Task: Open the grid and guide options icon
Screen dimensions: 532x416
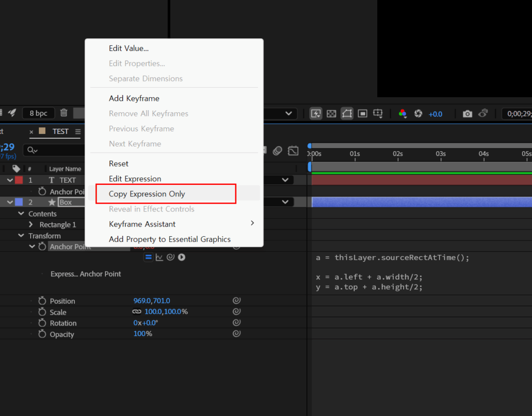Action: (x=378, y=114)
